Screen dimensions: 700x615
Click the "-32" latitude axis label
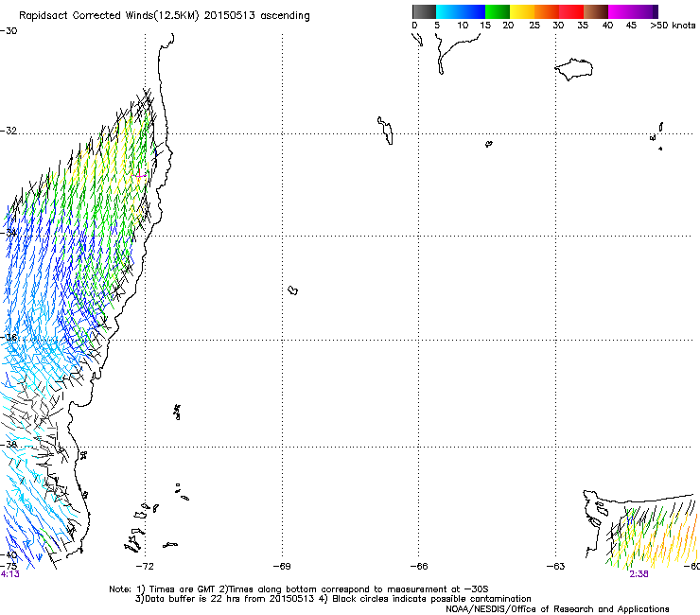coord(9,131)
